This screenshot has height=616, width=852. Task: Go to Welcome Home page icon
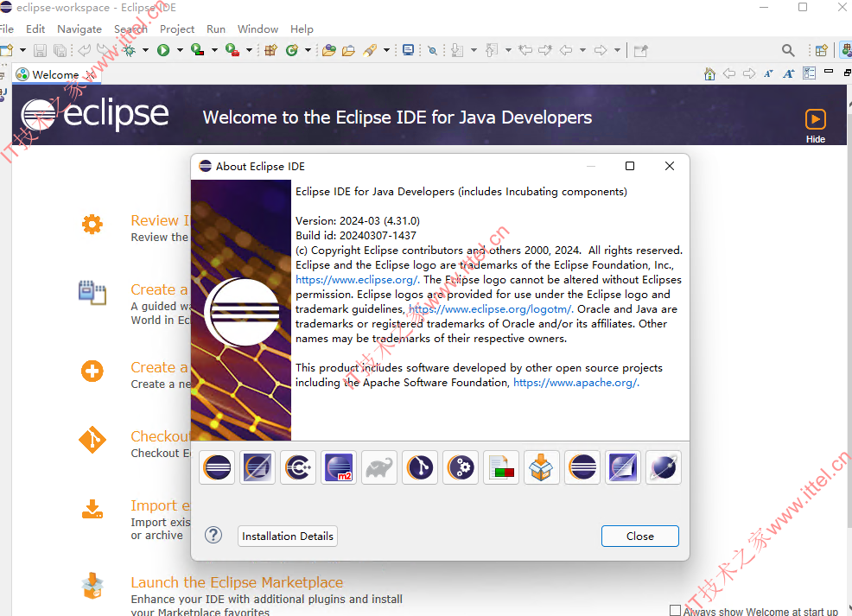click(709, 74)
